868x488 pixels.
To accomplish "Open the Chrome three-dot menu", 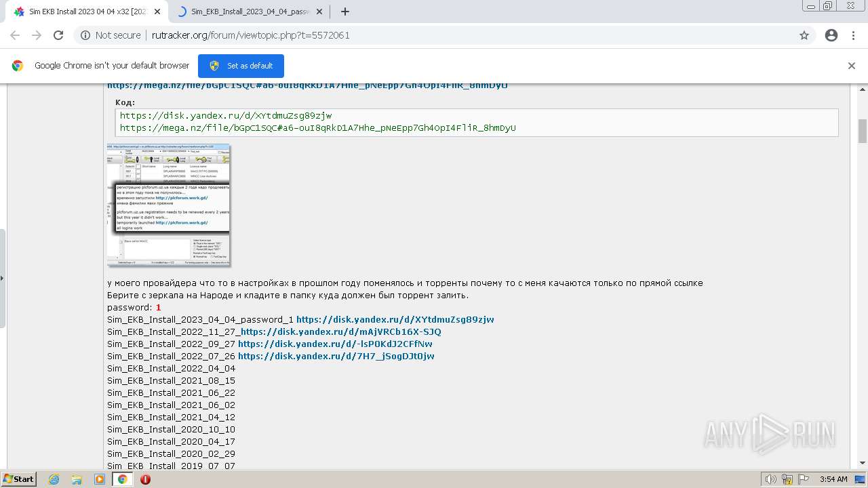I will click(853, 35).
